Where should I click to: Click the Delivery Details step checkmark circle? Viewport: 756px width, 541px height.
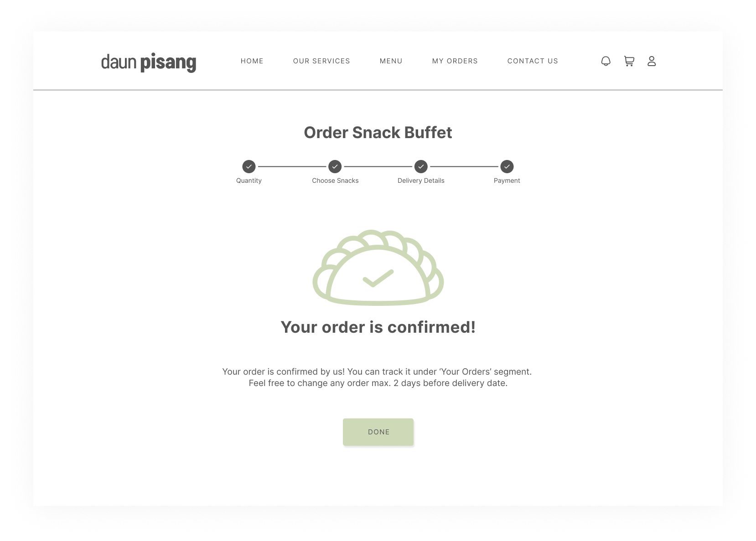click(421, 167)
